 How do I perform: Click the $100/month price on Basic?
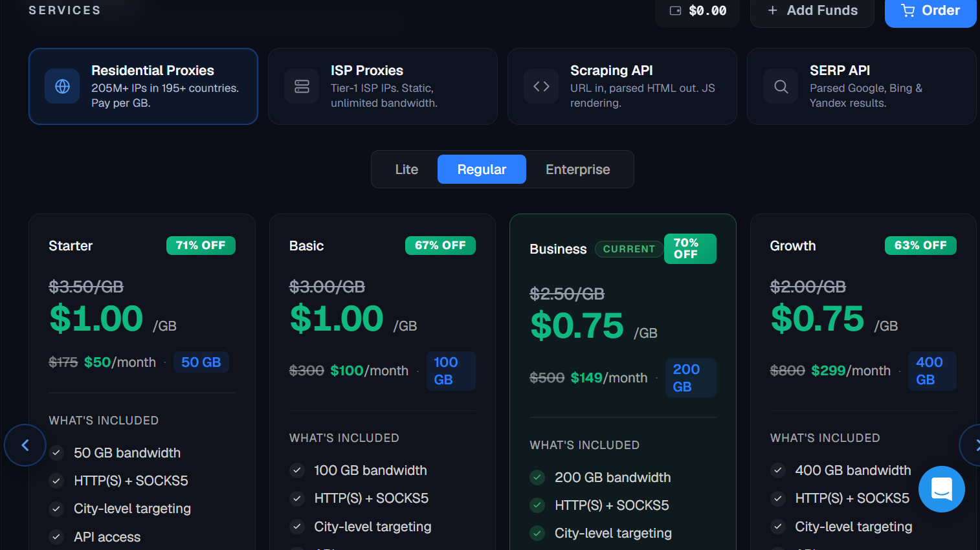click(x=369, y=371)
